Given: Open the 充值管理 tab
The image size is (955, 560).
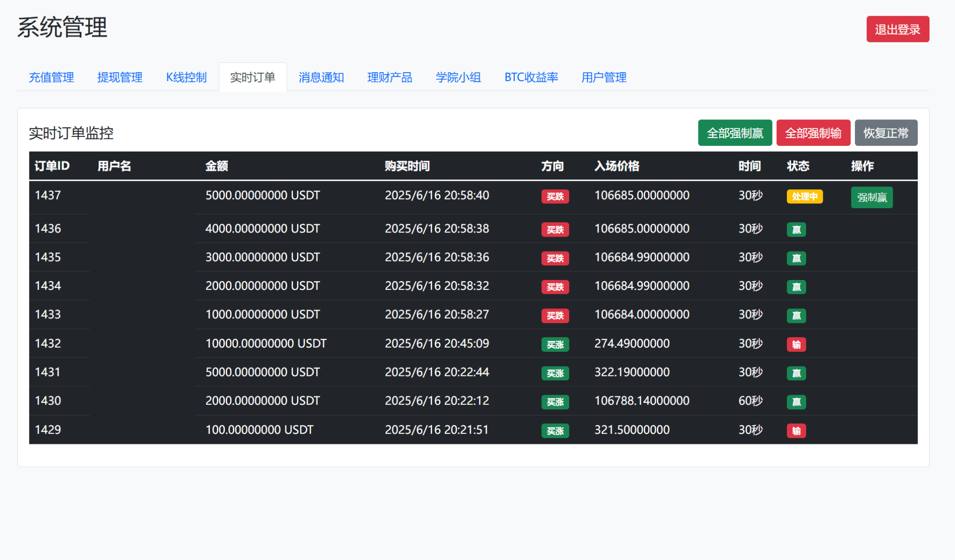Looking at the screenshot, I should (x=51, y=77).
